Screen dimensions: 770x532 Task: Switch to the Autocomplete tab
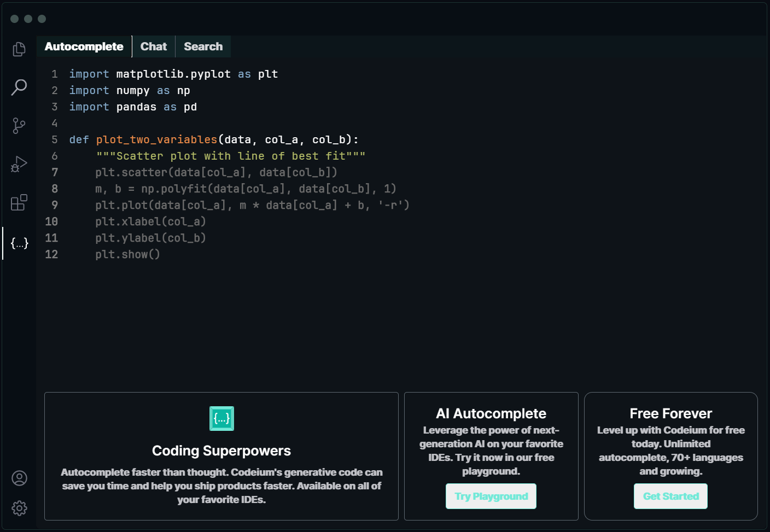pos(84,46)
